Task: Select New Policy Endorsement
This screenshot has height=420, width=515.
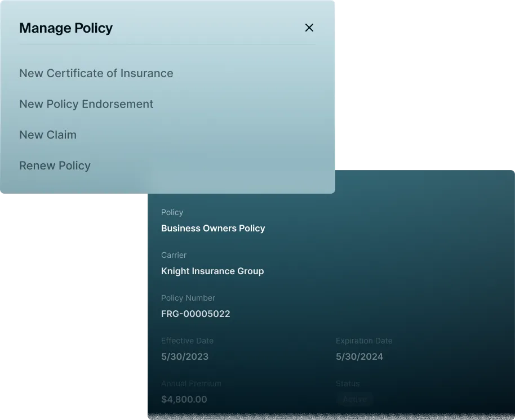Action: pos(86,104)
